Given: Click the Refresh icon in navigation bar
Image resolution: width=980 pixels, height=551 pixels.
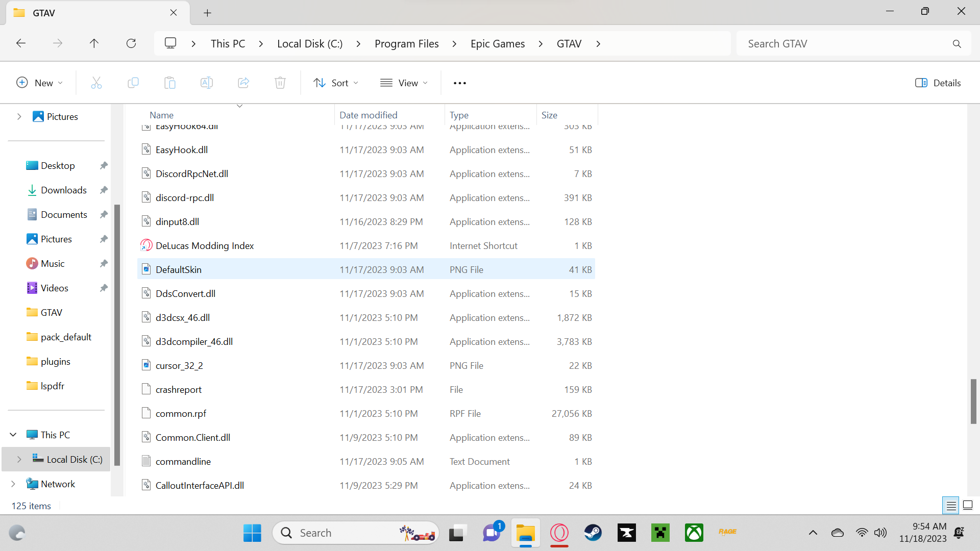Looking at the screenshot, I should click(x=131, y=43).
